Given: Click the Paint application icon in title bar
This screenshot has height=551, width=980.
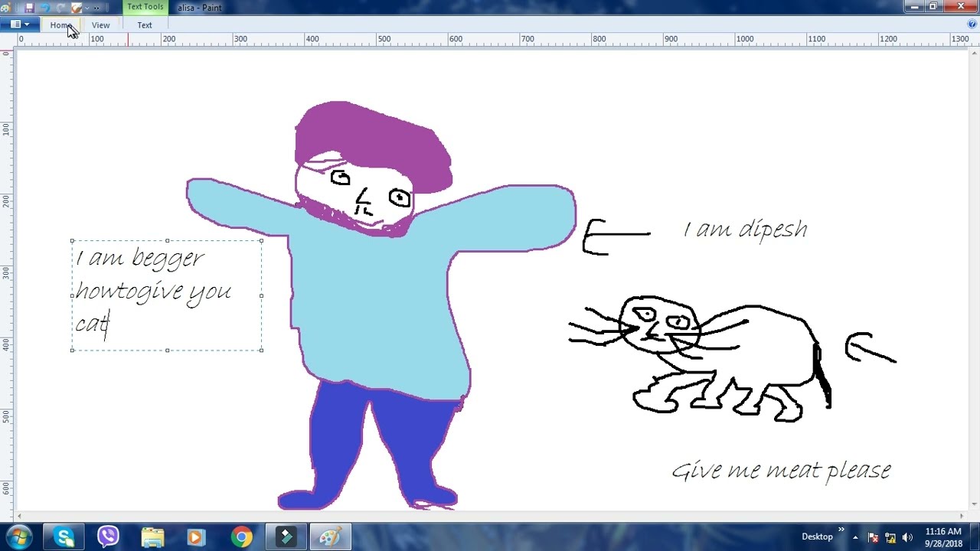Looking at the screenshot, I should point(8,8).
